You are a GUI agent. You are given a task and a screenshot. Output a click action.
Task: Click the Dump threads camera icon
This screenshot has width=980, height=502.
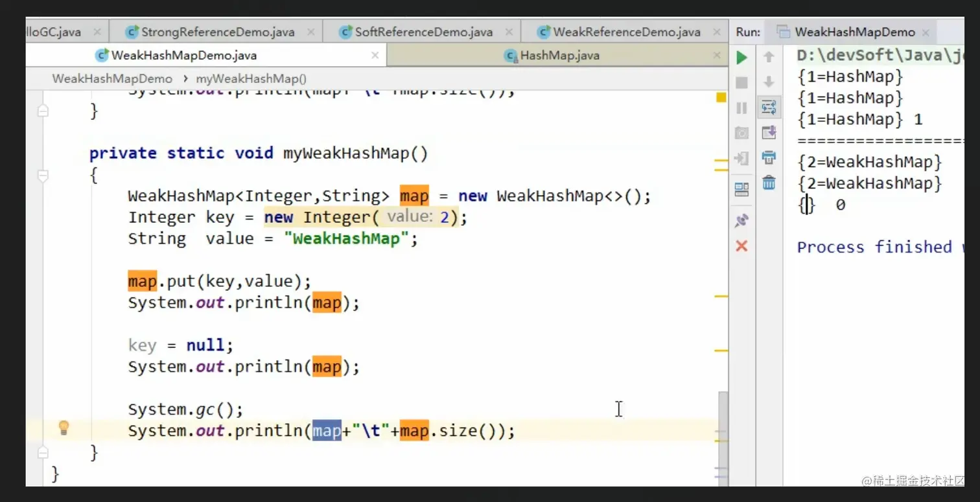(741, 133)
